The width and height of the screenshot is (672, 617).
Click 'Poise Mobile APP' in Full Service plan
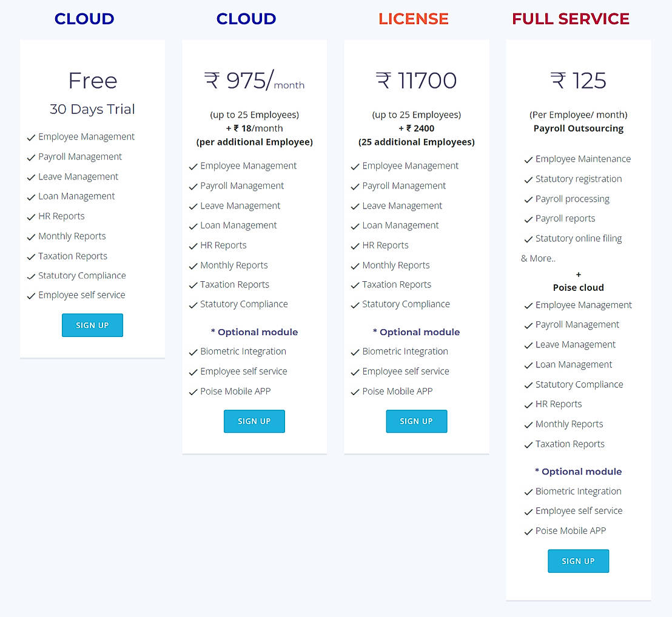tap(571, 531)
